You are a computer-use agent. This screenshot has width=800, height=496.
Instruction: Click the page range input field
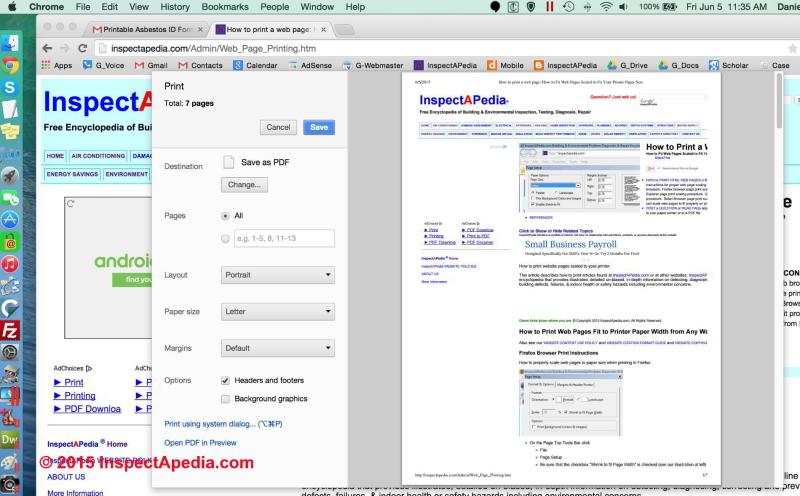click(x=284, y=238)
